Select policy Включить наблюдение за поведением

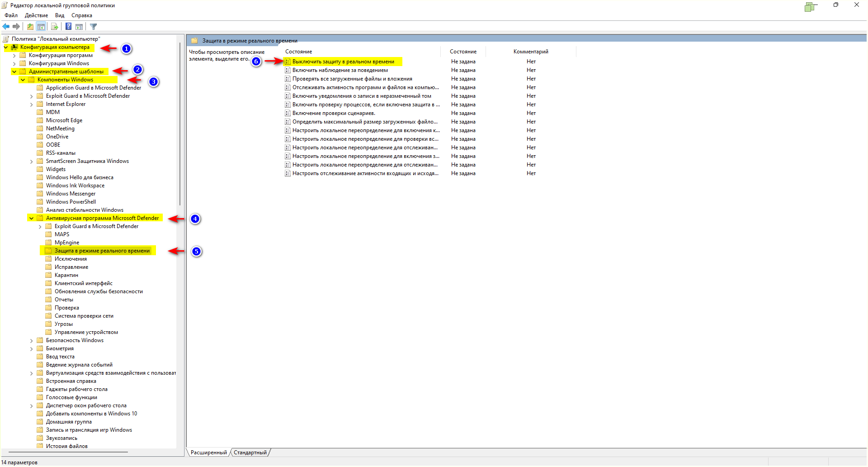click(340, 70)
